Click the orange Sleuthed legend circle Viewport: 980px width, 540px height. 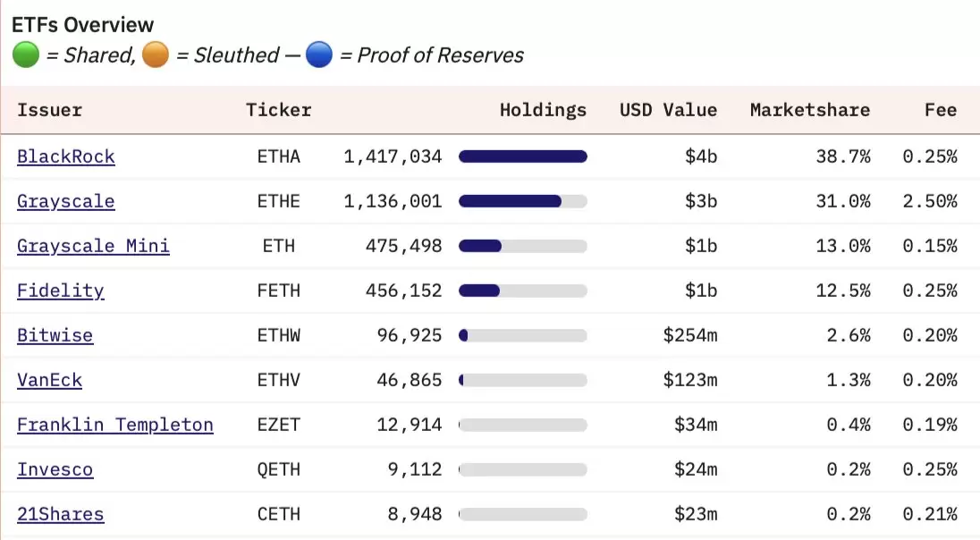(156, 55)
